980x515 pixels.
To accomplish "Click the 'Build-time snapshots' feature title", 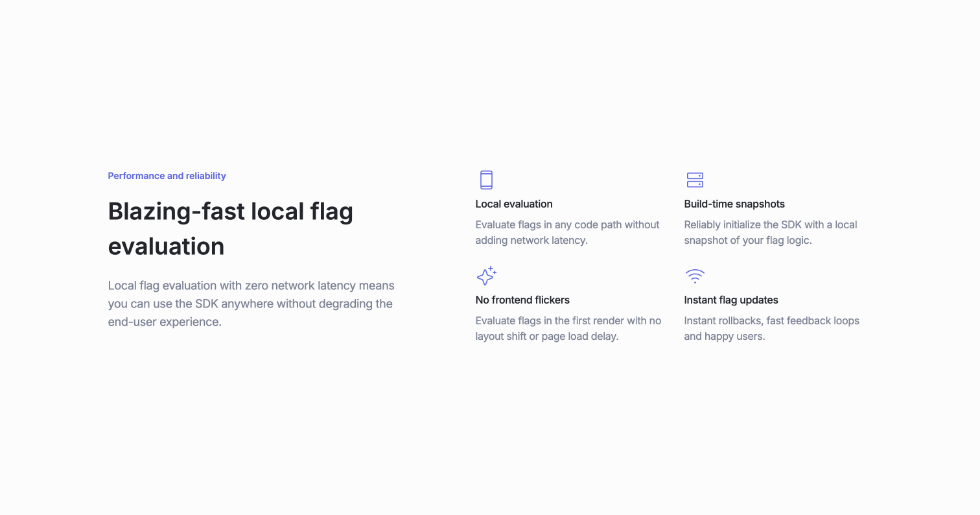I will click(734, 204).
